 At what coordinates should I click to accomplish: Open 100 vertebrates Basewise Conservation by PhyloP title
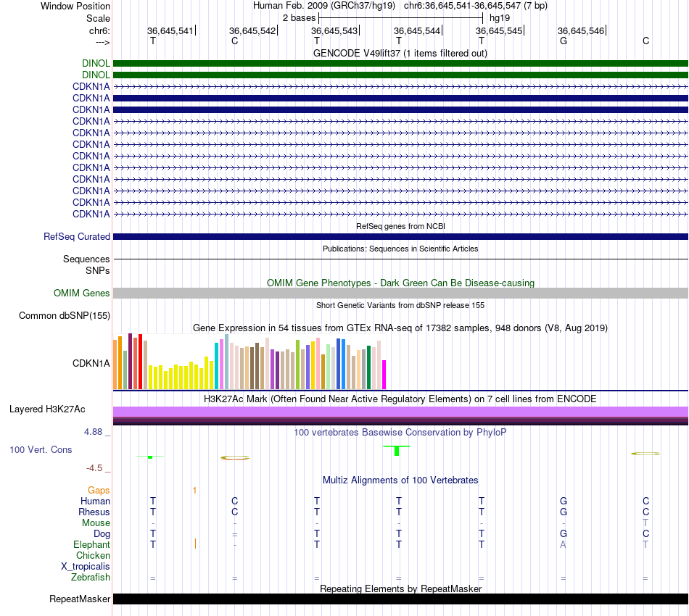tap(400, 432)
